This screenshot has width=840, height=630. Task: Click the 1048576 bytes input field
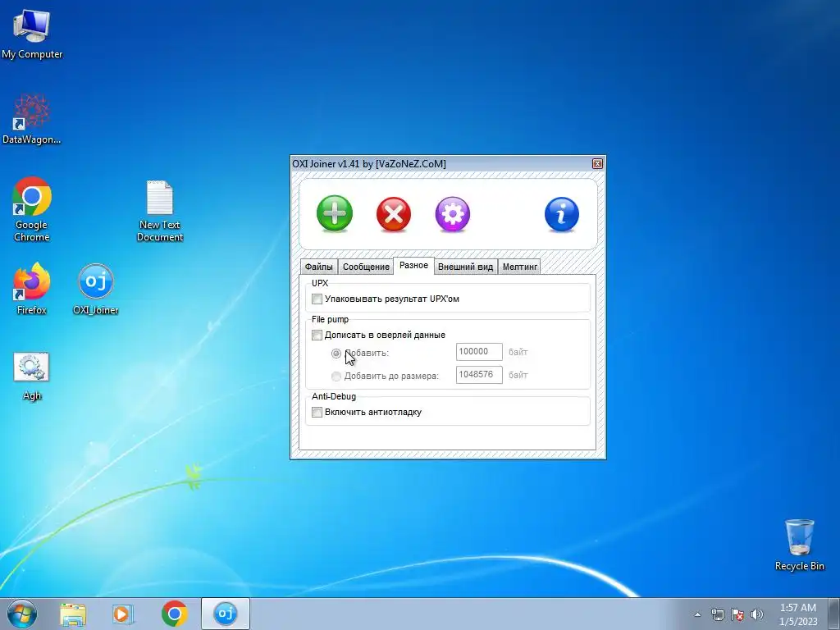tap(479, 375)
